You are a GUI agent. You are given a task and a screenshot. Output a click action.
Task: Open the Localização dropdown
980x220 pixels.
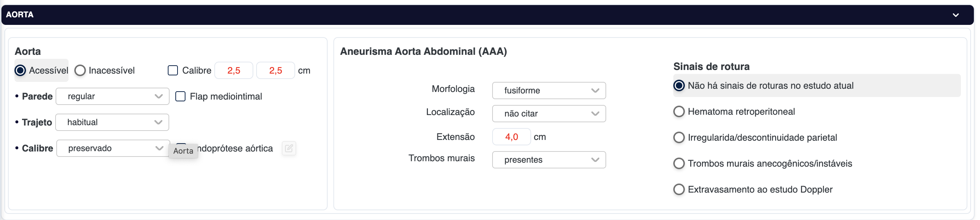(548, 114)
